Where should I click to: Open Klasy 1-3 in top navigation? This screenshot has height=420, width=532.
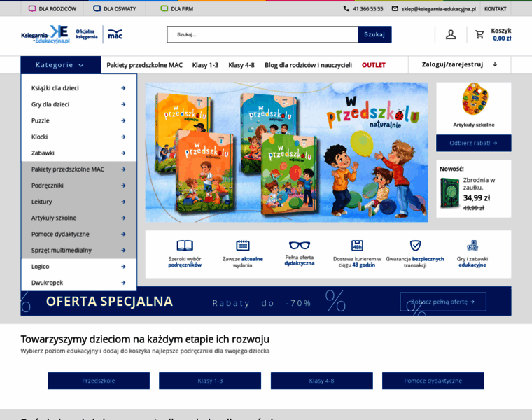click(x=205, y=65)
